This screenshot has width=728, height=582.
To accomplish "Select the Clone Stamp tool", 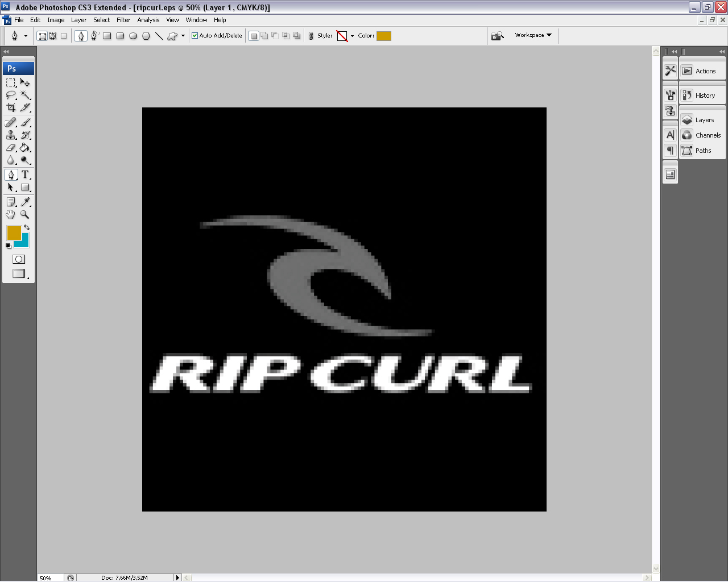I will tap(11, 135).
